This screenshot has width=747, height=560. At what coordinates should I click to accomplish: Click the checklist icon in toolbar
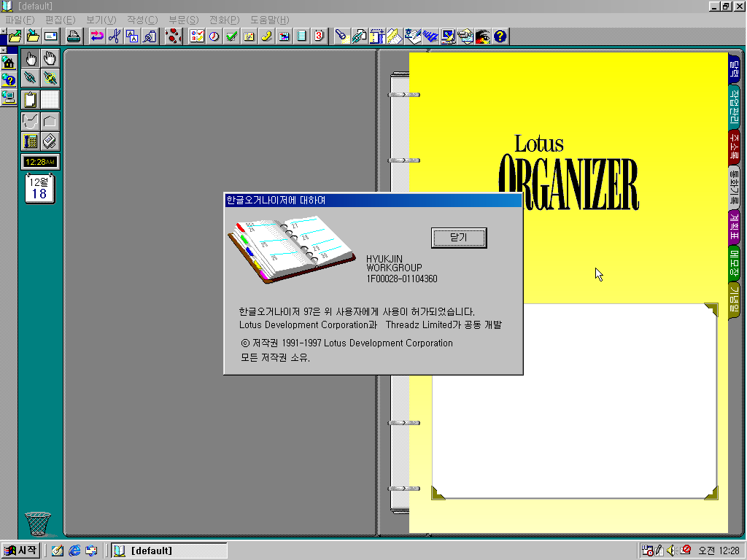196,36
